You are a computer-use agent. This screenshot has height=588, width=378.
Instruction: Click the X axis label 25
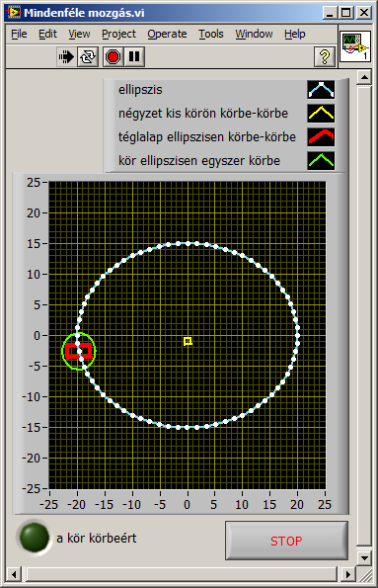point(325,505)
